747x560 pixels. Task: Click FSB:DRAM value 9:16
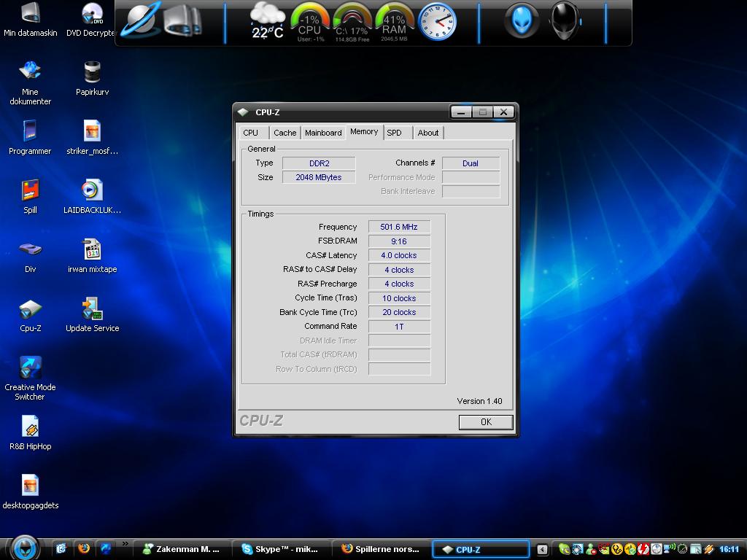pos(399,241)
